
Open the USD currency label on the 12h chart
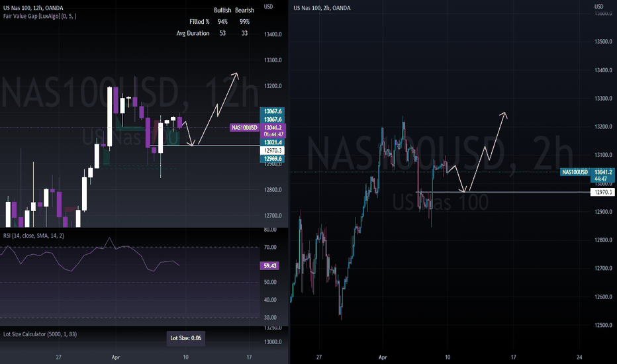click(x=268, y=7)
